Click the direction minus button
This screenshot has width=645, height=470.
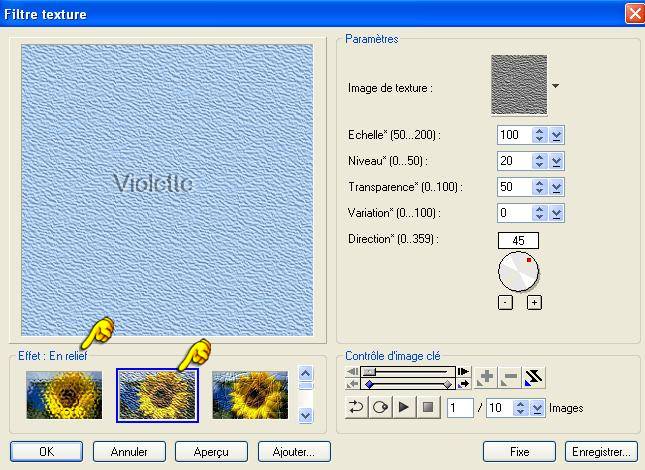[x=505, y=302]
